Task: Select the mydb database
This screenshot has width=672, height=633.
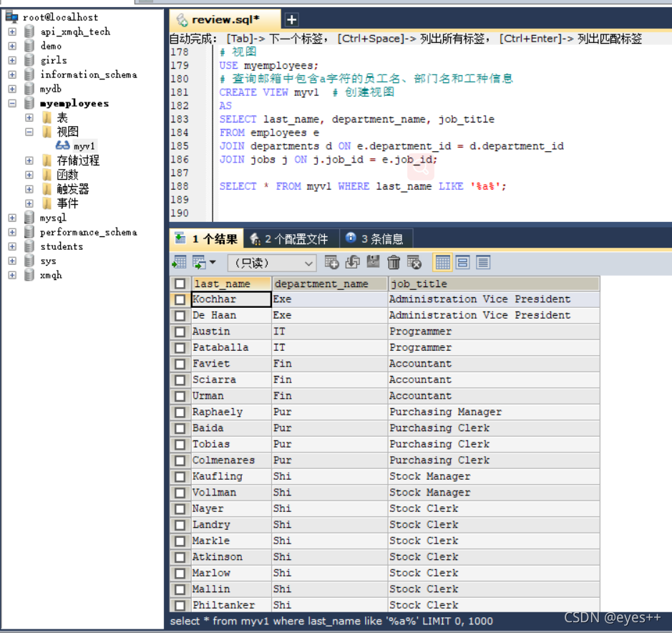Action: point(51,90)
